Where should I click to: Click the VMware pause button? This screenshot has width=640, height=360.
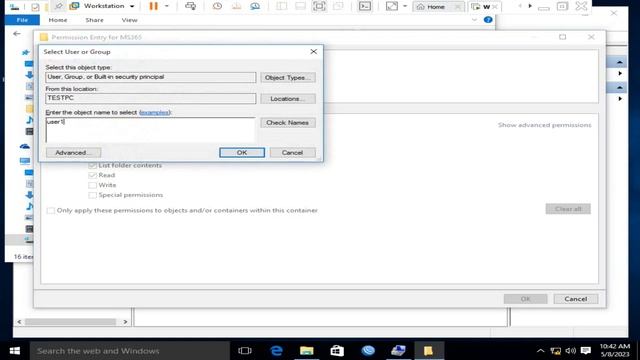tap(153, 6)
